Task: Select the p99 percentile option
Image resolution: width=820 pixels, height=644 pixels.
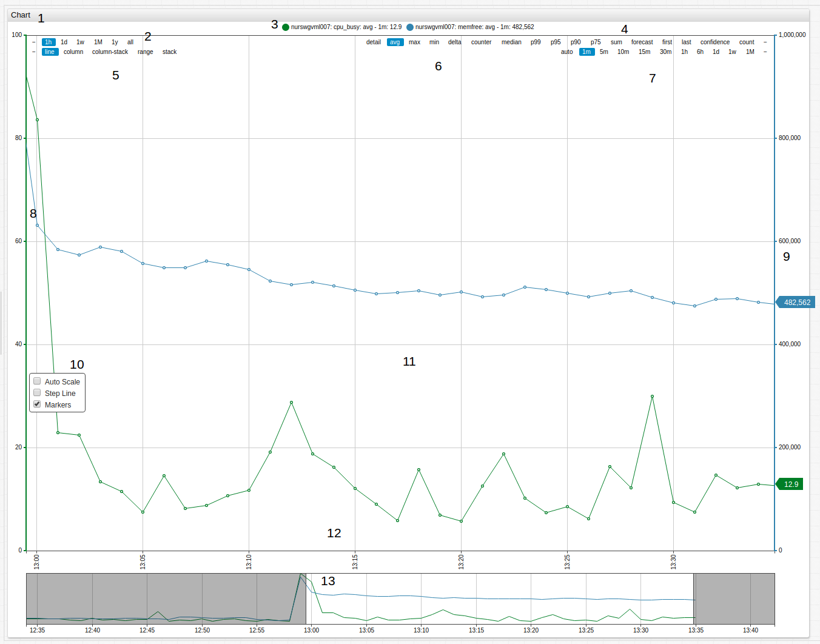Action: tap(535, 42)
